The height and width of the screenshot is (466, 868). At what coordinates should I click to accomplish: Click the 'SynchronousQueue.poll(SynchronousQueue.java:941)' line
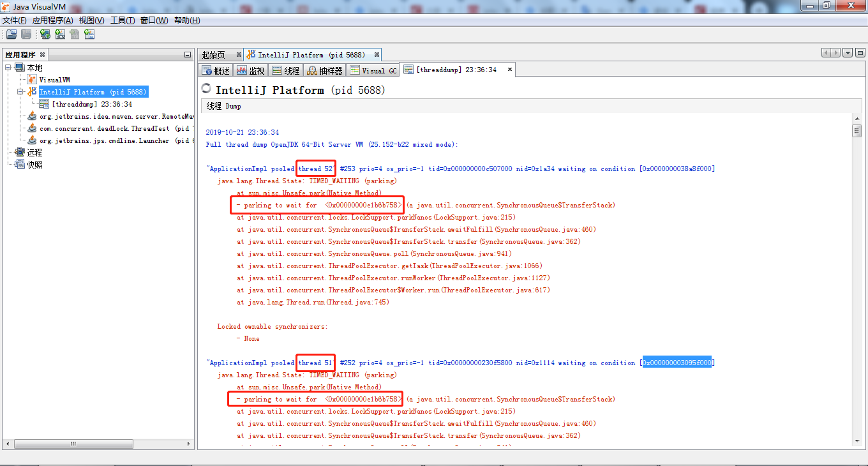click(x=375, y=253)
